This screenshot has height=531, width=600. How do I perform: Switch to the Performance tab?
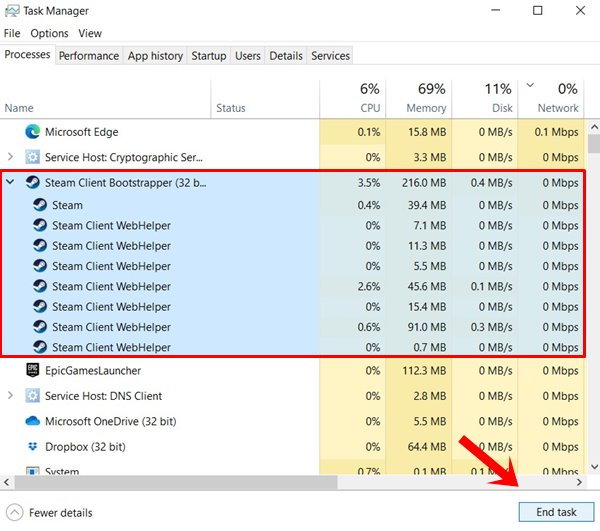(89, 56)
